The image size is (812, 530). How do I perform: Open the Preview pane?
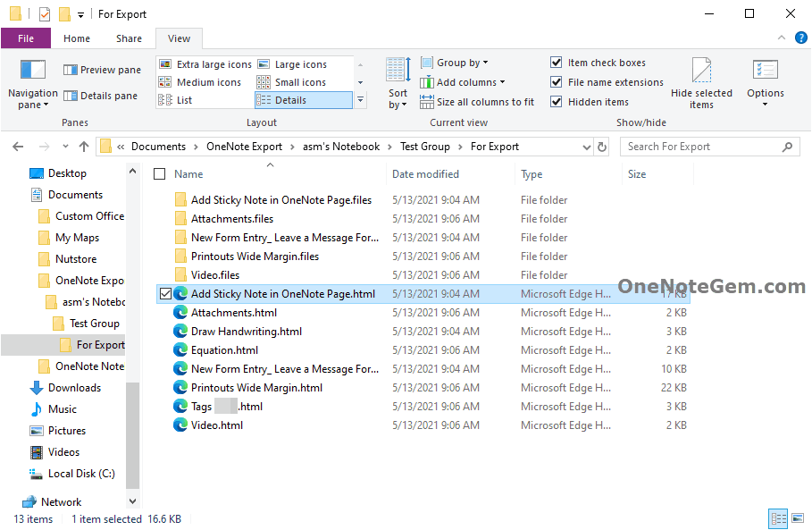pos(101,69)
